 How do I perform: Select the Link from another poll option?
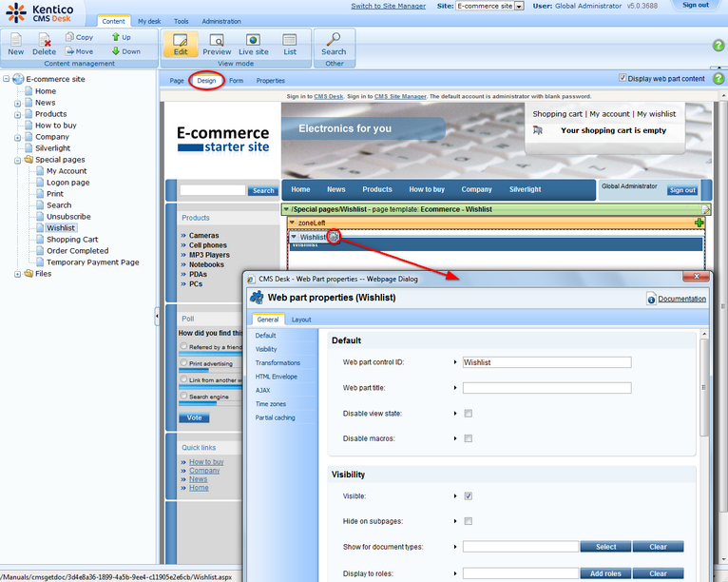point(183,379)
